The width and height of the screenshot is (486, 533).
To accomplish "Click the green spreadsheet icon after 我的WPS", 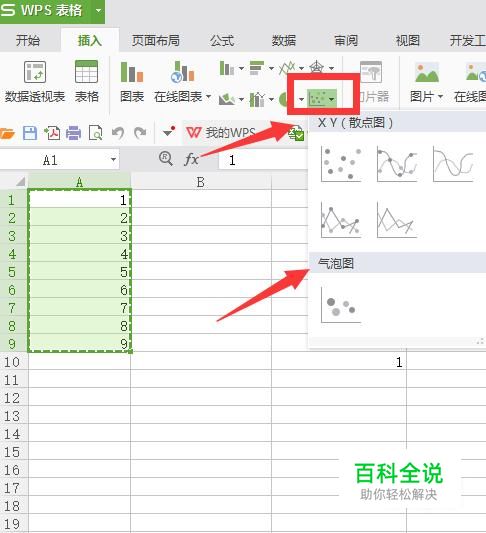I will pyautogui.click(x=296, y=133).
